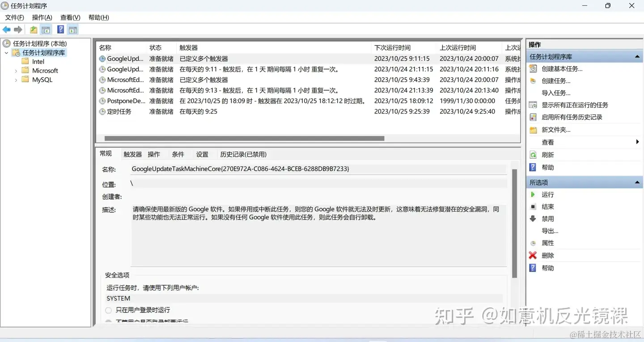Click the 2023/10/24 21:13:39 next run cell
The width and height of the screenshot is (644, 342).
point(403,90)
